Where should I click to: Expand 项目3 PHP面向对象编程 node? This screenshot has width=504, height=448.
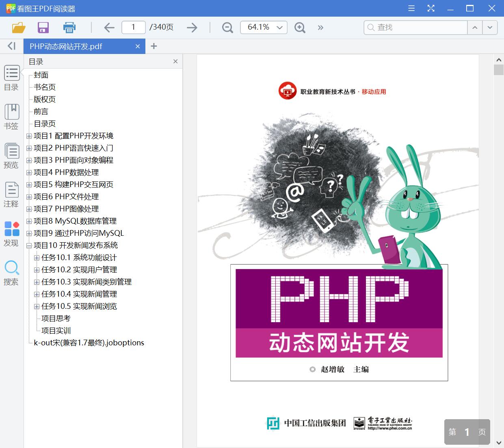pos(29,160)
